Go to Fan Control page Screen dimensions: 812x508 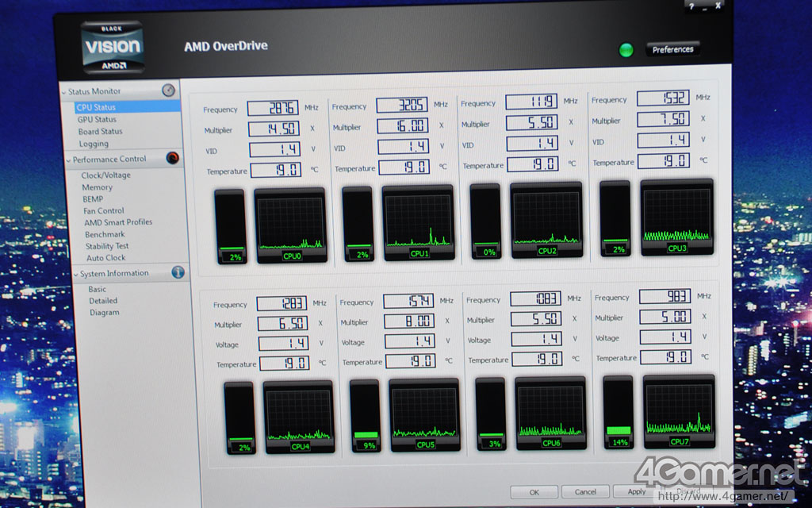tap(104, 211)
